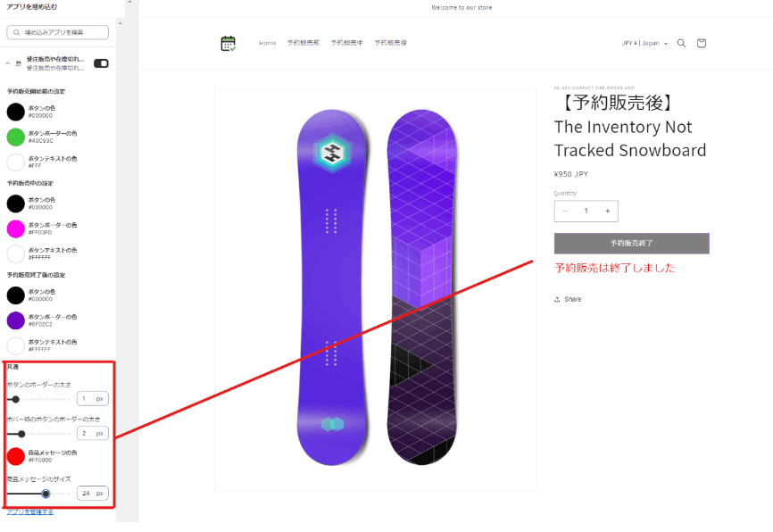Click search icon in 埋め込みアプリ field
The image size is (773, 532).
tap(17, 32)
